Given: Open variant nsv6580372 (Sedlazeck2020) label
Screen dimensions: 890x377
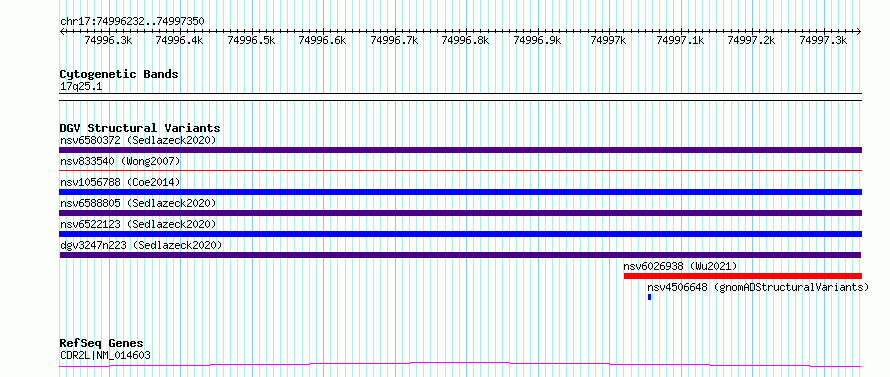Looking at the screenshot, I should click(x=138, y=140).
